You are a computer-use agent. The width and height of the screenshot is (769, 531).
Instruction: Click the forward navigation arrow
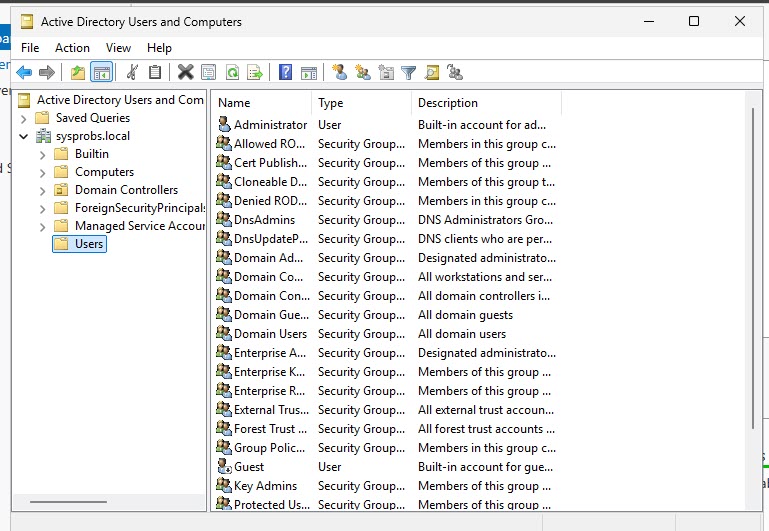coord(47,73)
